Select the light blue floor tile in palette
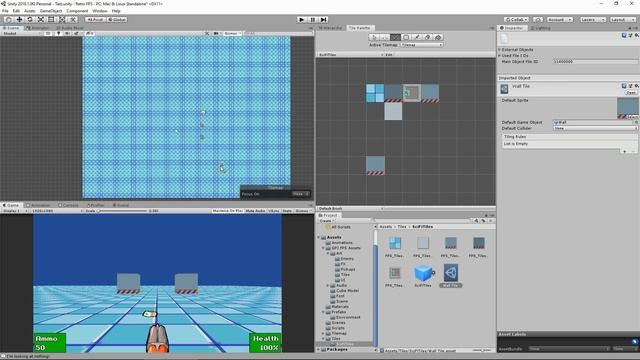 [375, 93]
